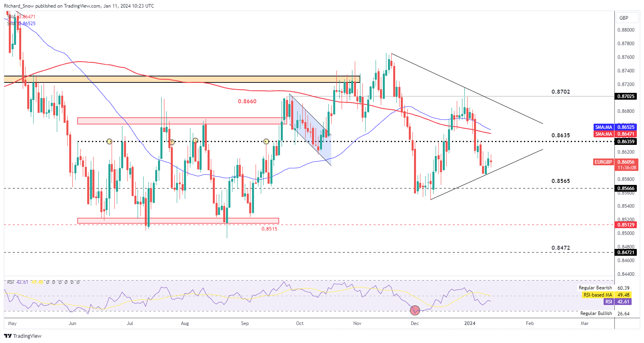The height and width of the screenshot is (343, 644).
Task: Select the circle marker on the 0.8635 line near September
Action: [266, 141]
